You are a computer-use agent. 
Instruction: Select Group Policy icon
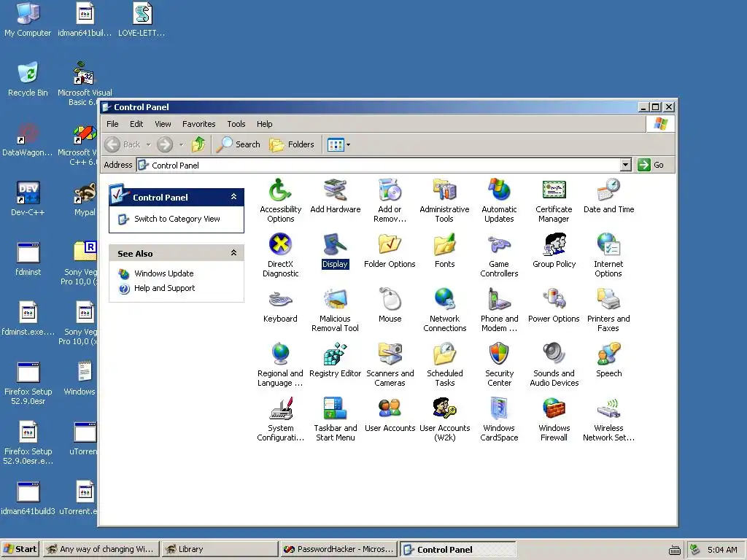(554, 244)
